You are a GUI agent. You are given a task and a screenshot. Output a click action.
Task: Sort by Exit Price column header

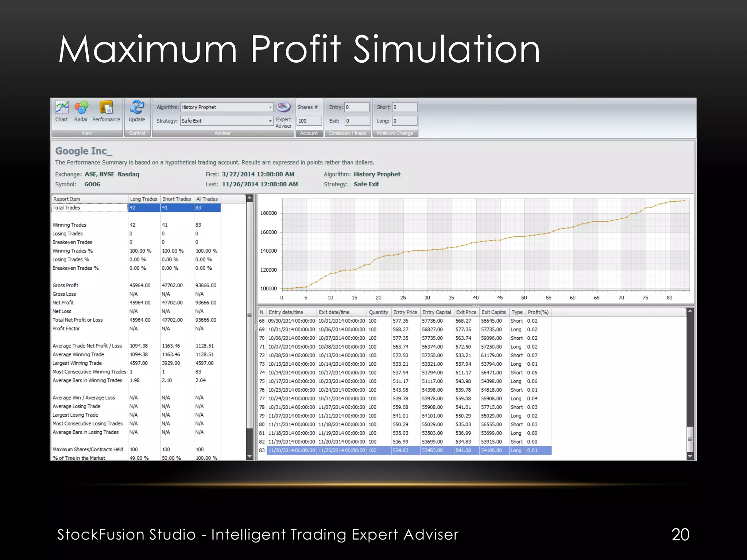coord(466,312)
